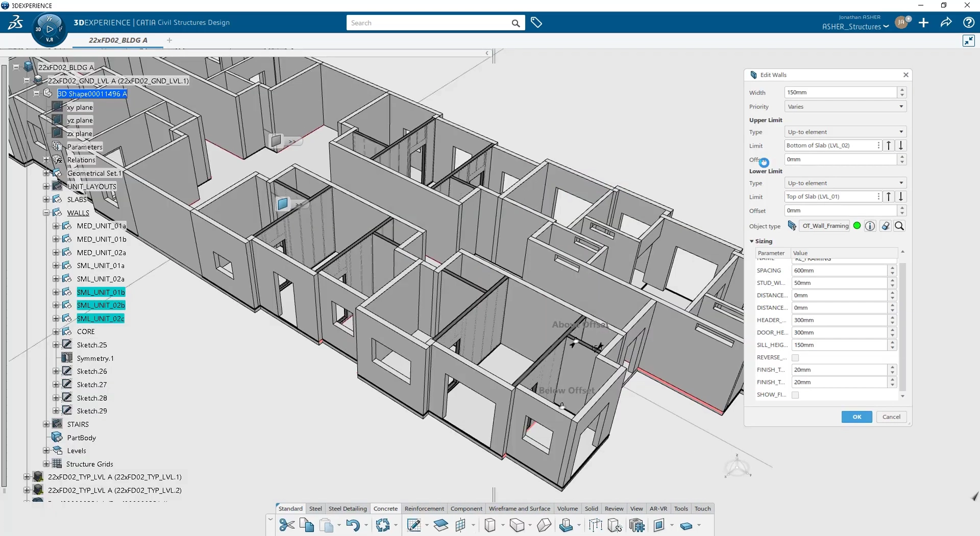Select the tilted brace box tool
Viewport: 980px width, 536px height.
[x=544, y=525]
